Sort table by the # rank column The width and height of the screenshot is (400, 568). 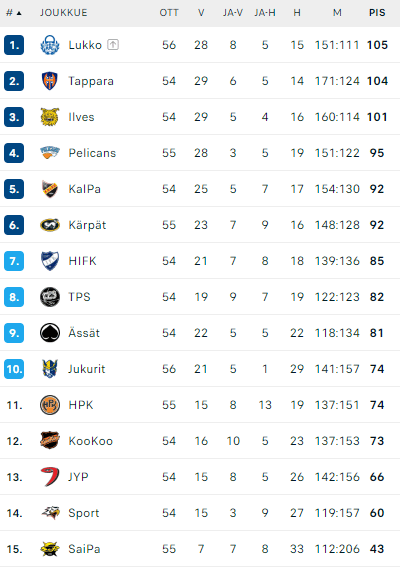[14, 13]
